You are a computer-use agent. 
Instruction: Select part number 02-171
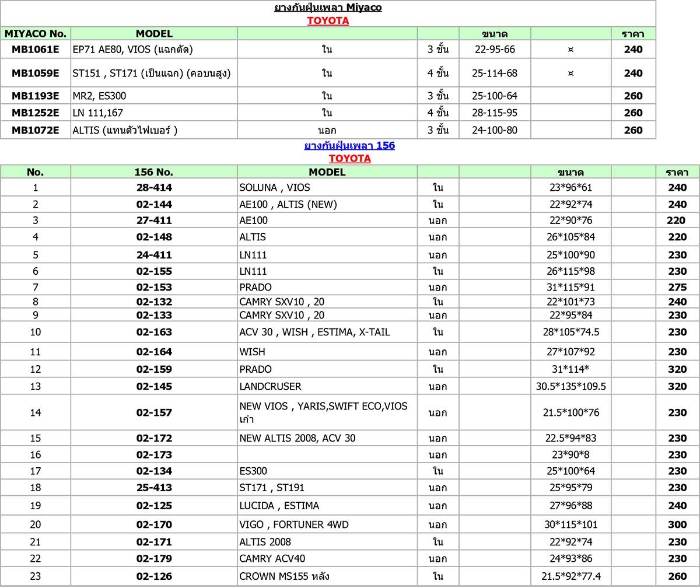pos(154,542)
